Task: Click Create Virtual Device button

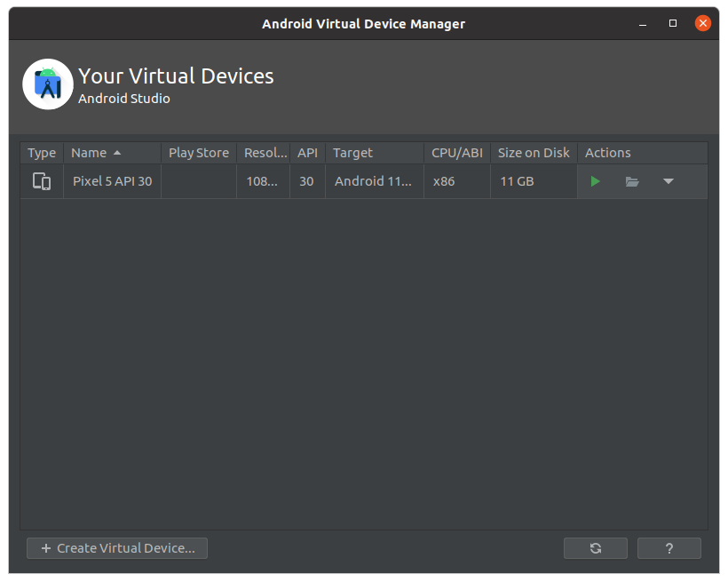Action: pos(117,548)
